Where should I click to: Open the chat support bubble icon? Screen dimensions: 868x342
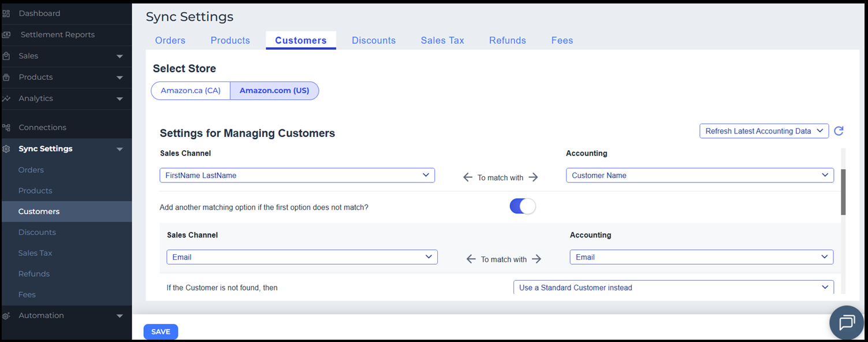point(847,322)
